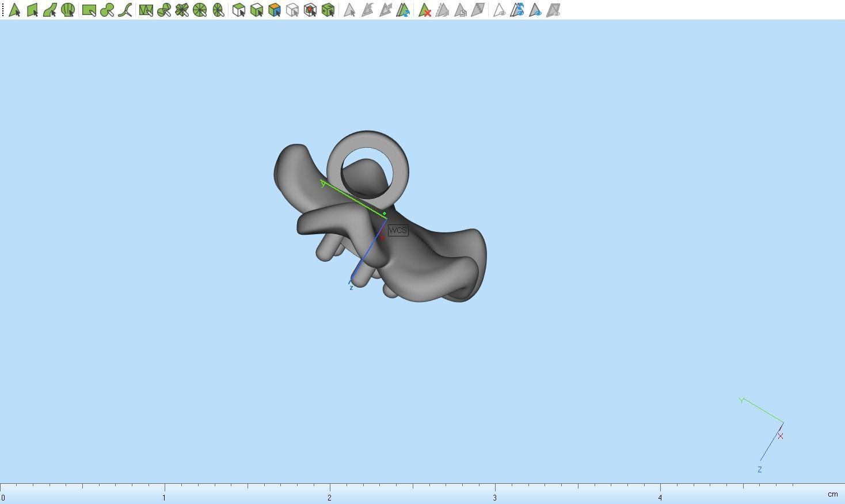Select the plane/quad surface selection tool
This screenshot has height=504, width=845.
(x=32, y=10)
